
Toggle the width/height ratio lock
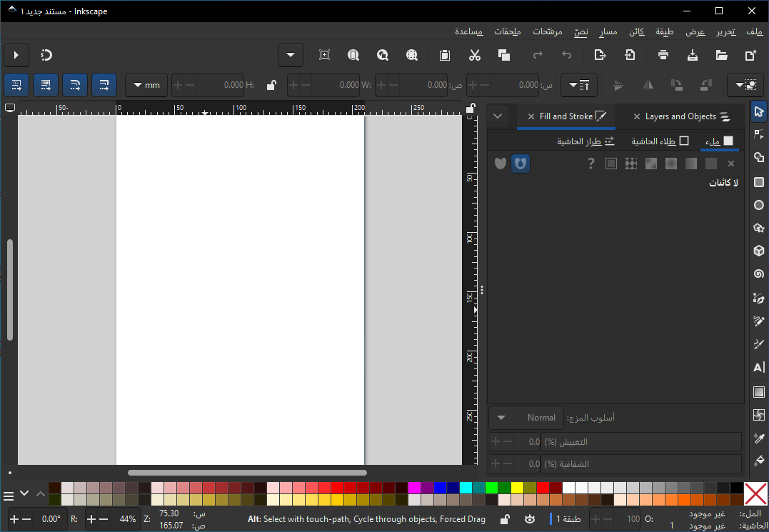pyautogui.click(x=271, y=85)
